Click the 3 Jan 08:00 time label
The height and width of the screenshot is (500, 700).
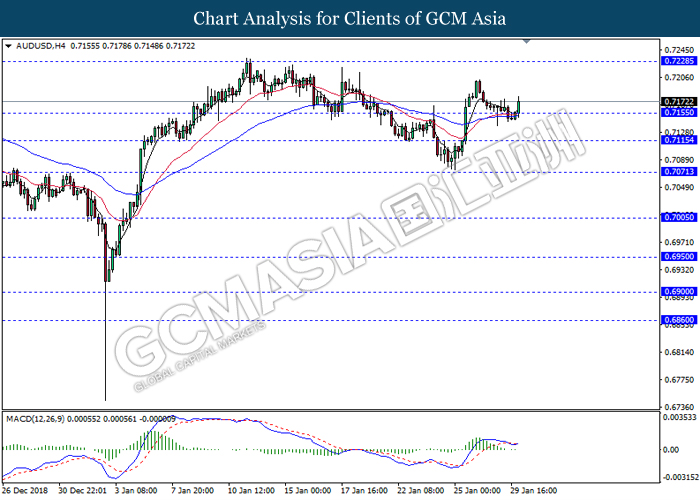pos(136,491)
